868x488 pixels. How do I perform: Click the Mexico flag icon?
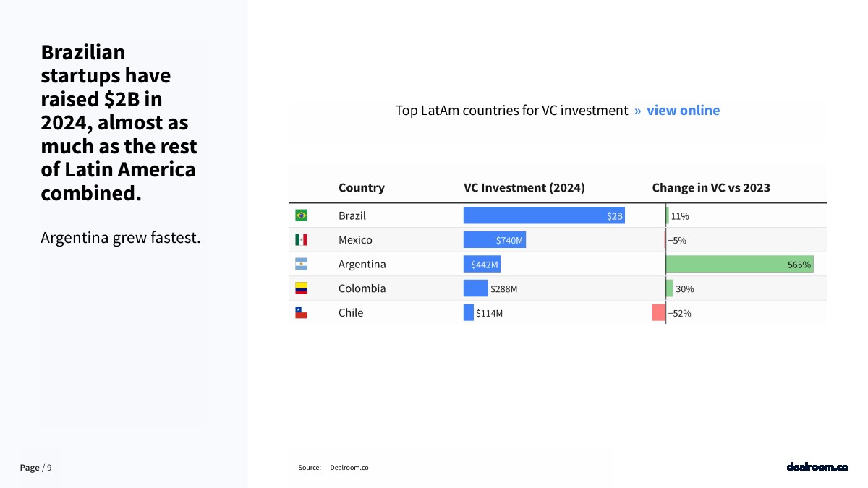302,239
